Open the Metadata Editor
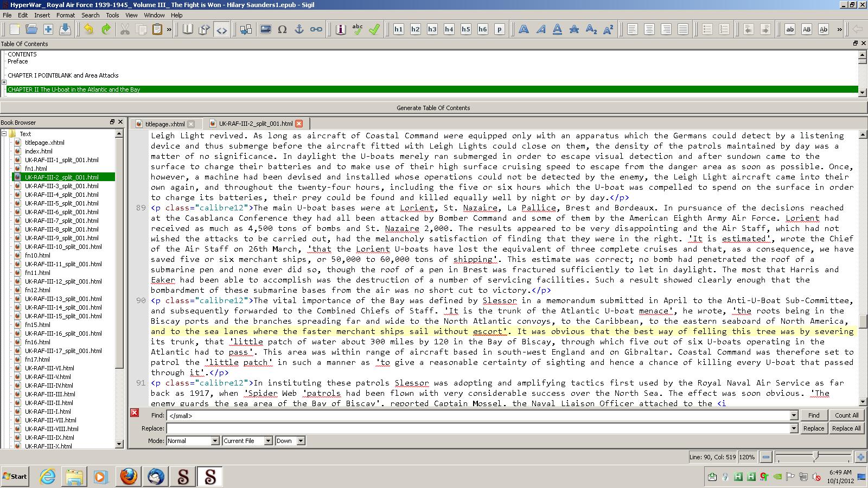868x488 pixels. pyautogui.click(x=341, y=29)
